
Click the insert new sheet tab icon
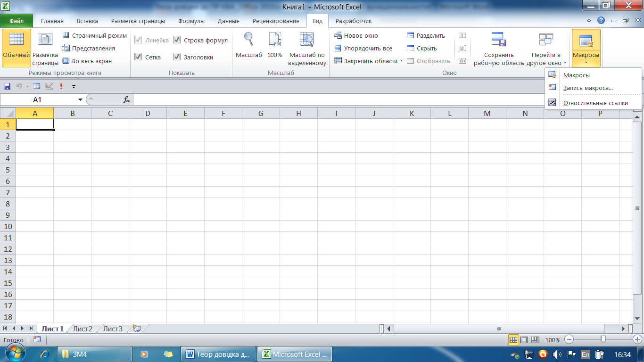tap(137, 329)
